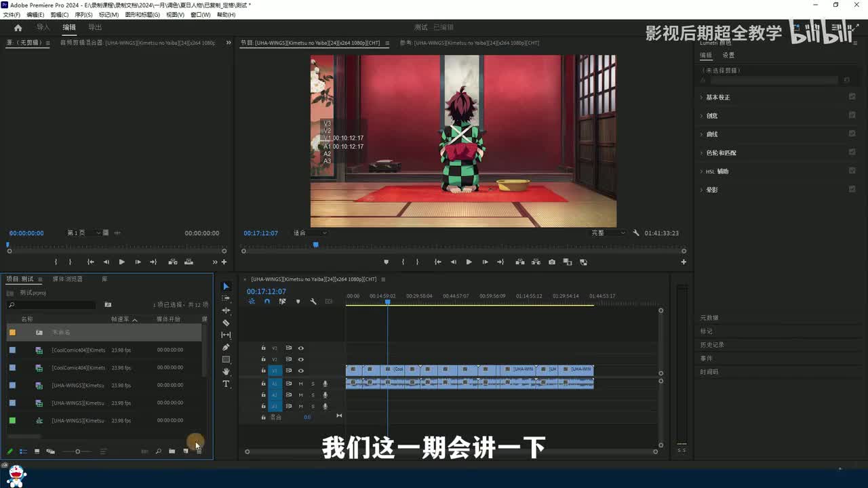Toggle Curves checkbox in Lumetri panel
Image resolution: width=868 pixels, height=488 pixels.
pyautogui.click(x=852, y=134)
